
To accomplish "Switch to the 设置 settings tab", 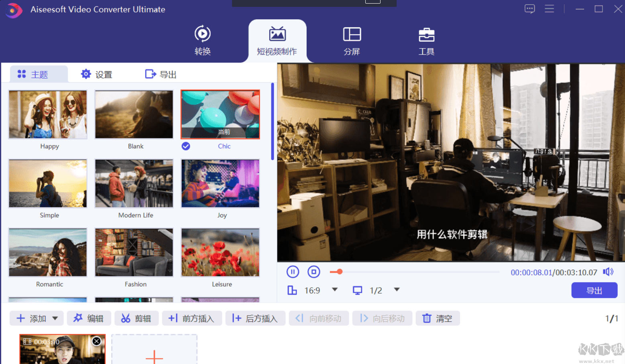I will coord(97,74).
